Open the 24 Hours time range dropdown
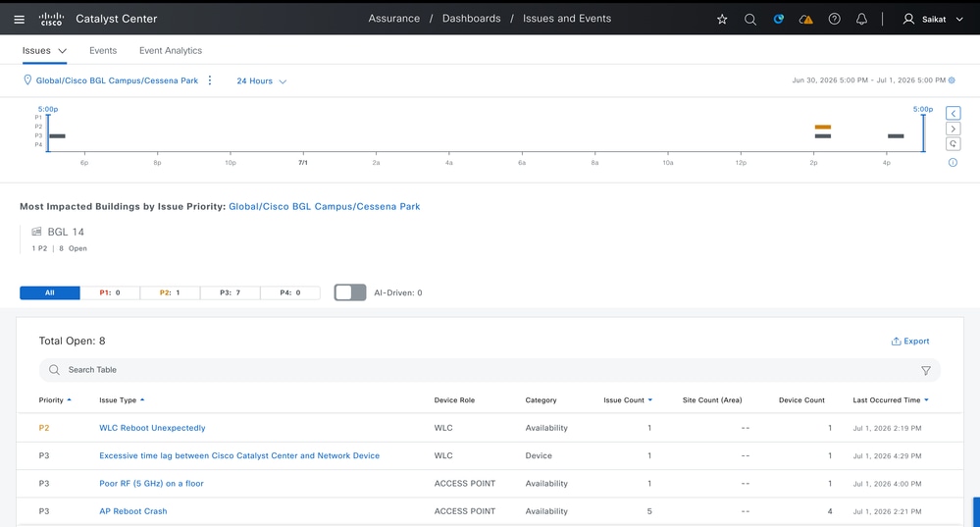980x527 pixels. click(261, 81)
